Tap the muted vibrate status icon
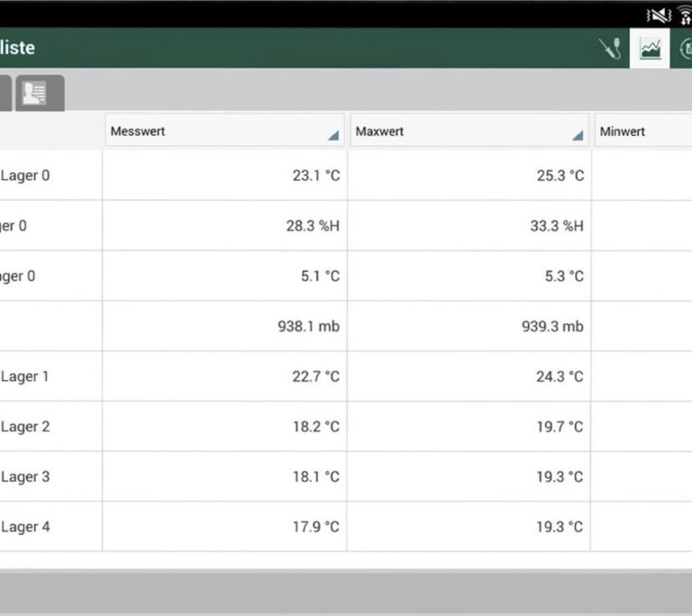This screenshot has width=692, height=616. point(659,14)
